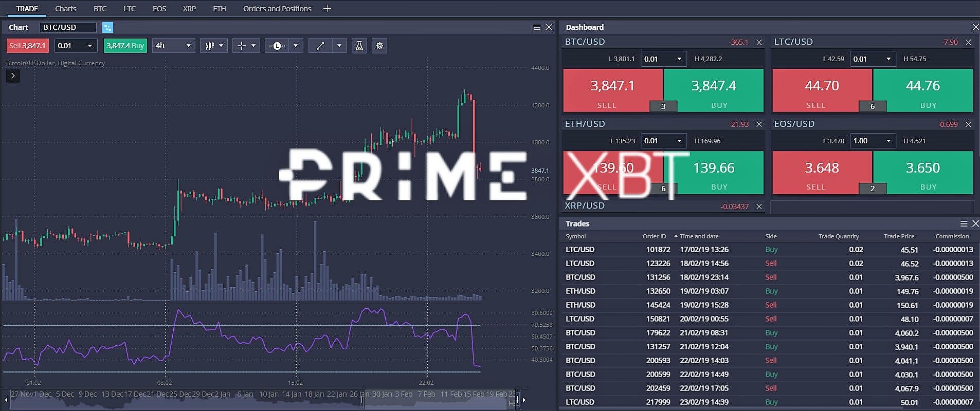Open the 4h timeframe dropdown
The width and height of the screenshot is (980, 411).
tap(173, 46)
